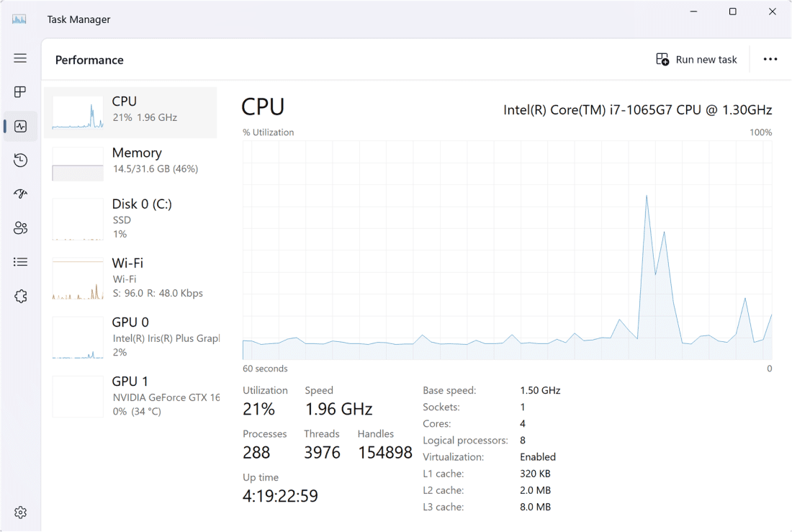This screenshot has width=792, height=532.
Task: Expand the three-dot more options menu
Action: click(x=770, y=60)
